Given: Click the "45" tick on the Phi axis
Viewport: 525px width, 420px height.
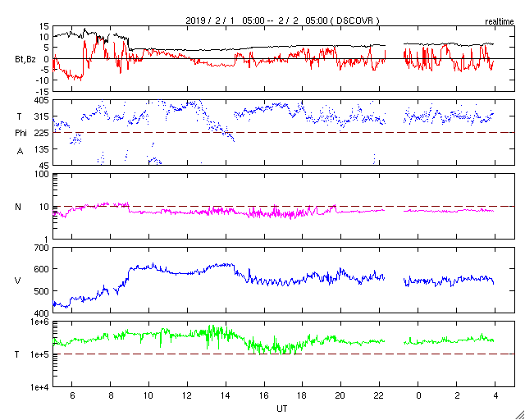Looking at the screenshot, I should [43, 166].
